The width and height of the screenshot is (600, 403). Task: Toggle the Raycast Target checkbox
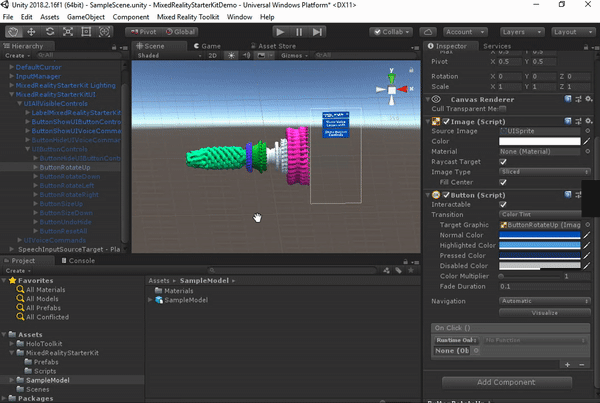pos(502,161)
